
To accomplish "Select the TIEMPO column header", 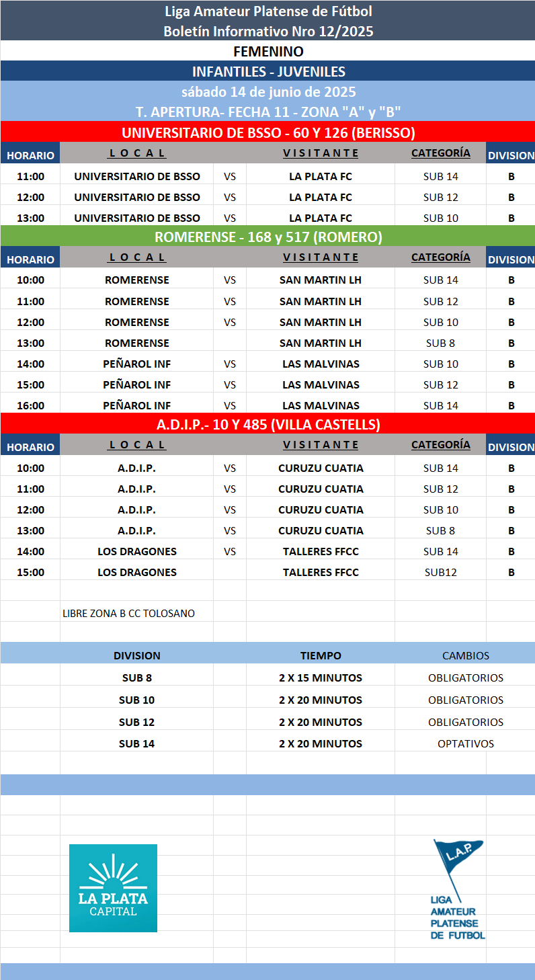I will (321, 655).
